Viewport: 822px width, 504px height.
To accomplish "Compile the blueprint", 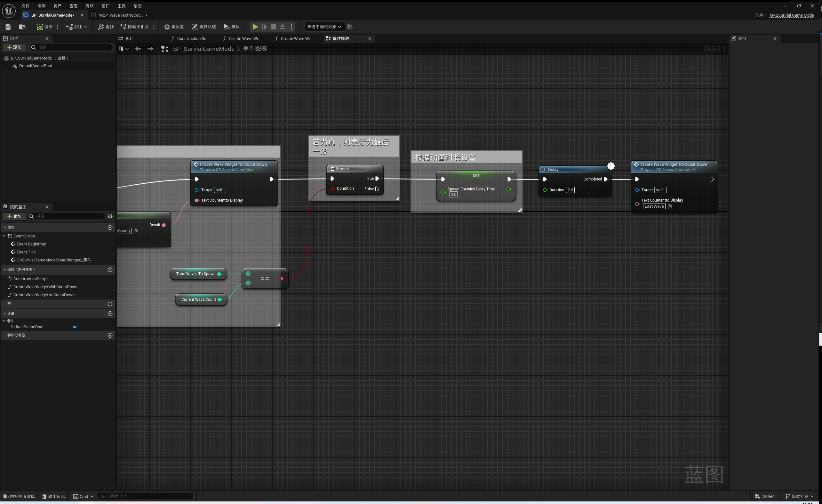I will tap(44, 27).
